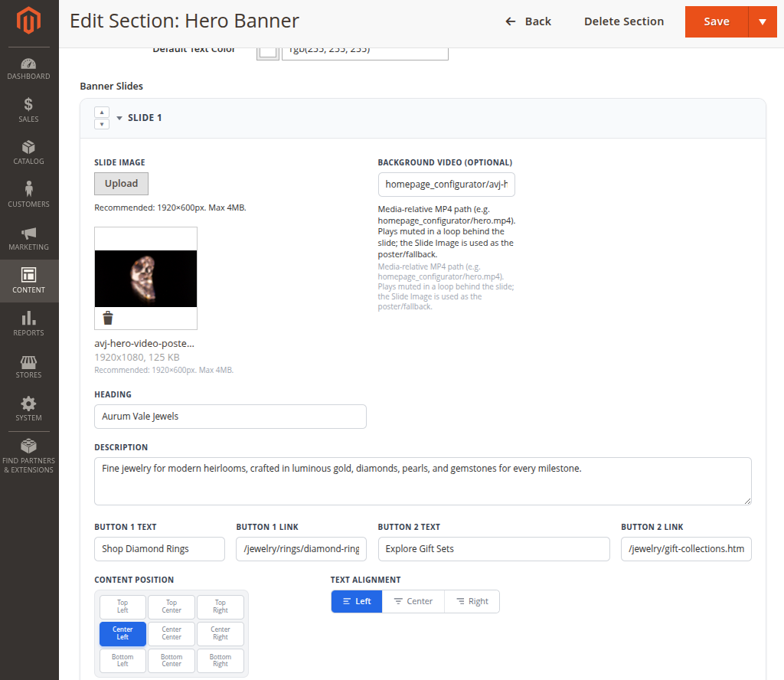Set text alignment to Left
784x680 pixels.
(x=357, y=601)
